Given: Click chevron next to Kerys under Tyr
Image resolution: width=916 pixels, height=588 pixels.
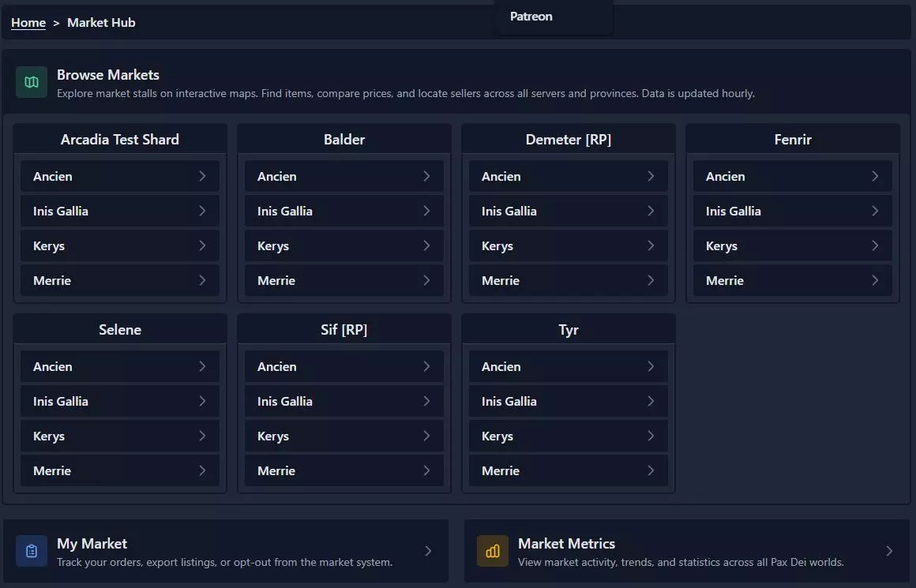Looking at the screenshot, I should [651, 436].
